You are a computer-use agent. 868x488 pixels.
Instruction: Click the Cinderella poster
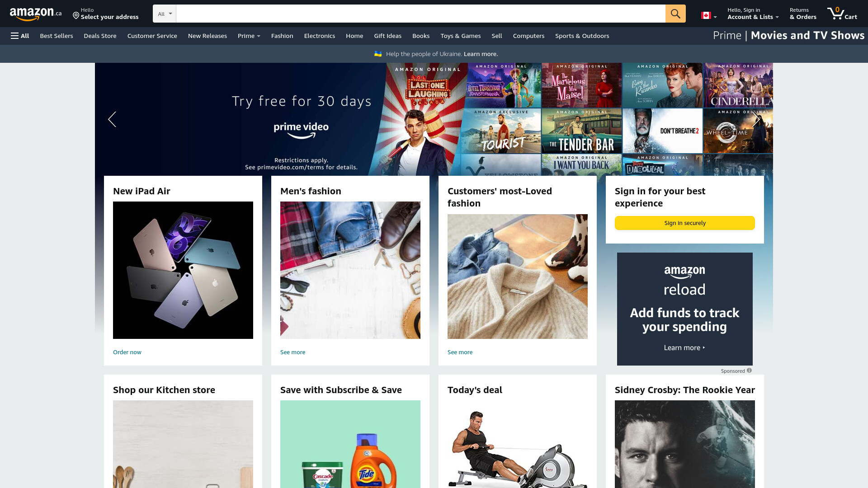[738, 85]
